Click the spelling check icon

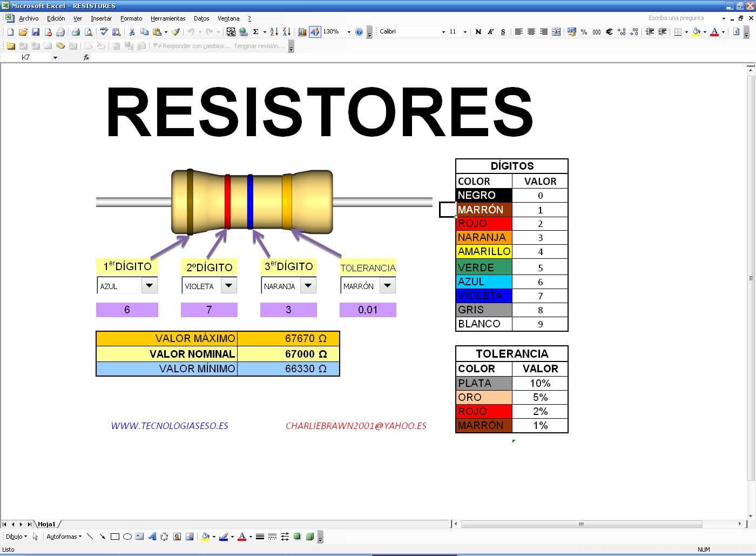click(104, 32)
